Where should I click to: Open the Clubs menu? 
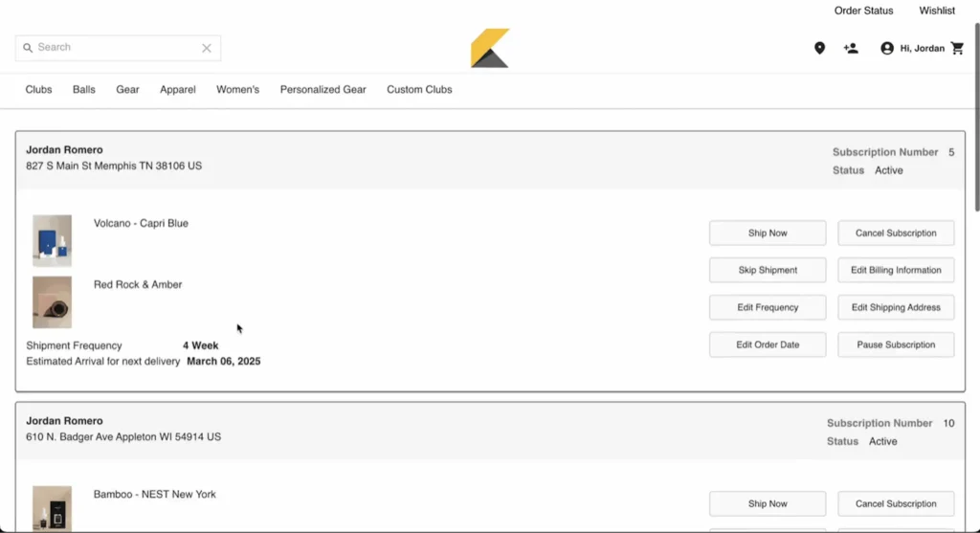click(x=38, y=89)
